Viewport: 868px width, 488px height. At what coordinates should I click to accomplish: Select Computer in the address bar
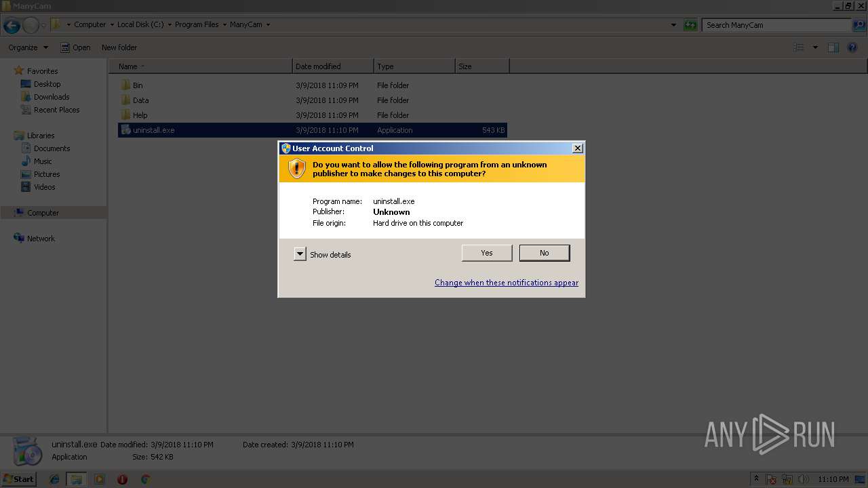pyautogui.click(x=90, y=24)
